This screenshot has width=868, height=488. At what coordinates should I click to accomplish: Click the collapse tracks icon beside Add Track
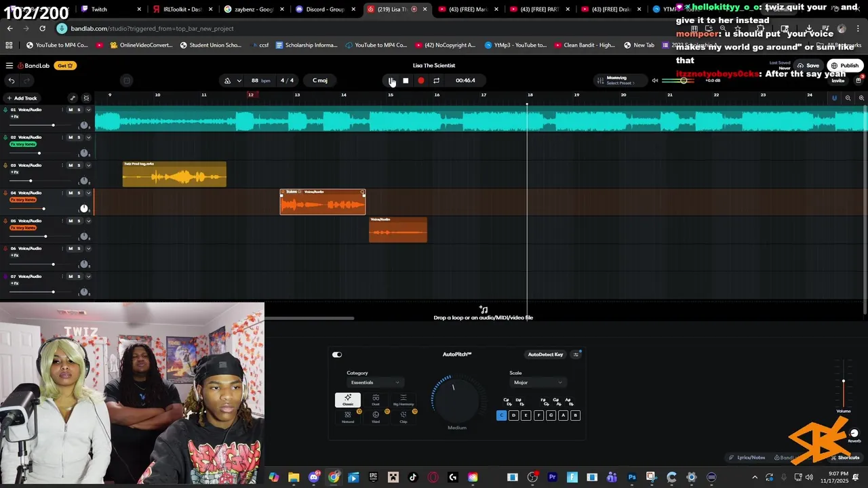[85, 98]
